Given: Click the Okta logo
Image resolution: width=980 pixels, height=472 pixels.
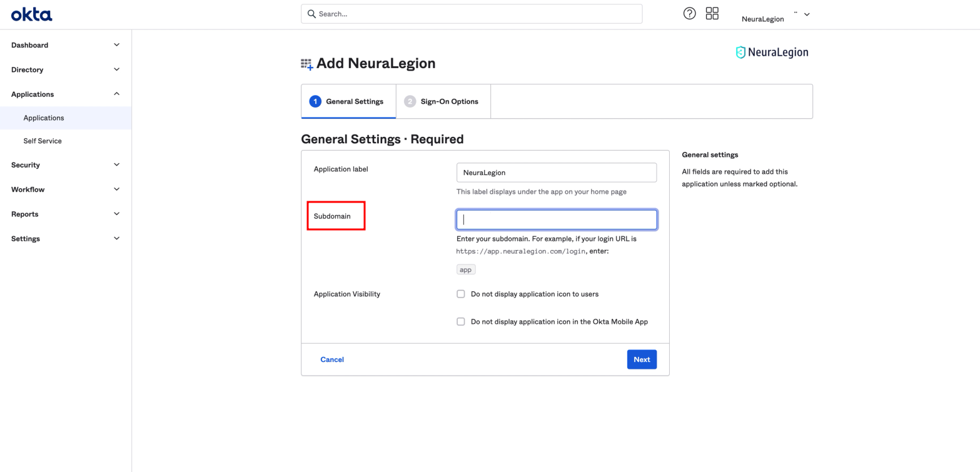Looking at the screenshot, I should click(x=32, y=14).
